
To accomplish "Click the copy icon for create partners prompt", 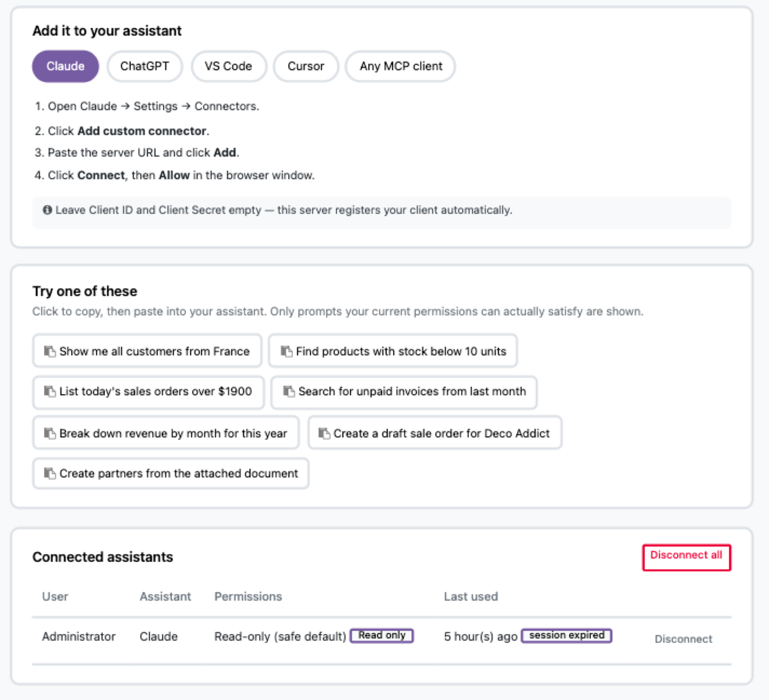I will tap(50, 474).
